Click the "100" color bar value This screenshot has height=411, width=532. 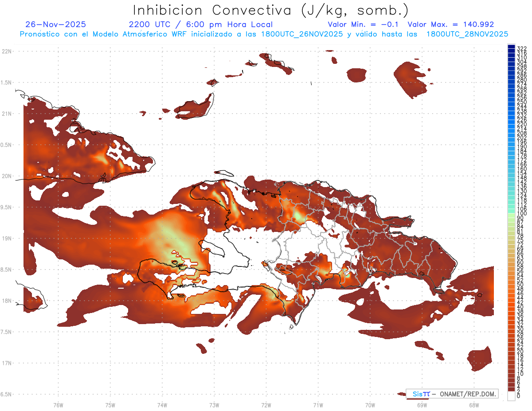(522, 214)
